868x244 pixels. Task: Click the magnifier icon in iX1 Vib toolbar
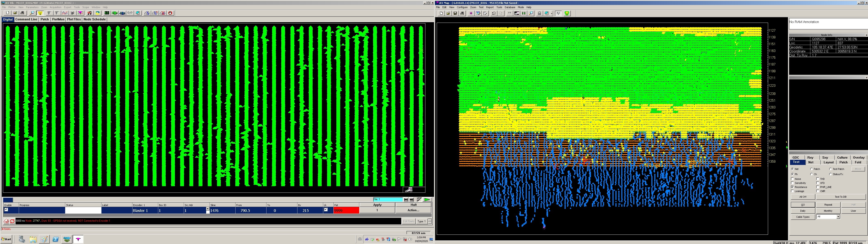pyautogui.click(x=32, y=13)
